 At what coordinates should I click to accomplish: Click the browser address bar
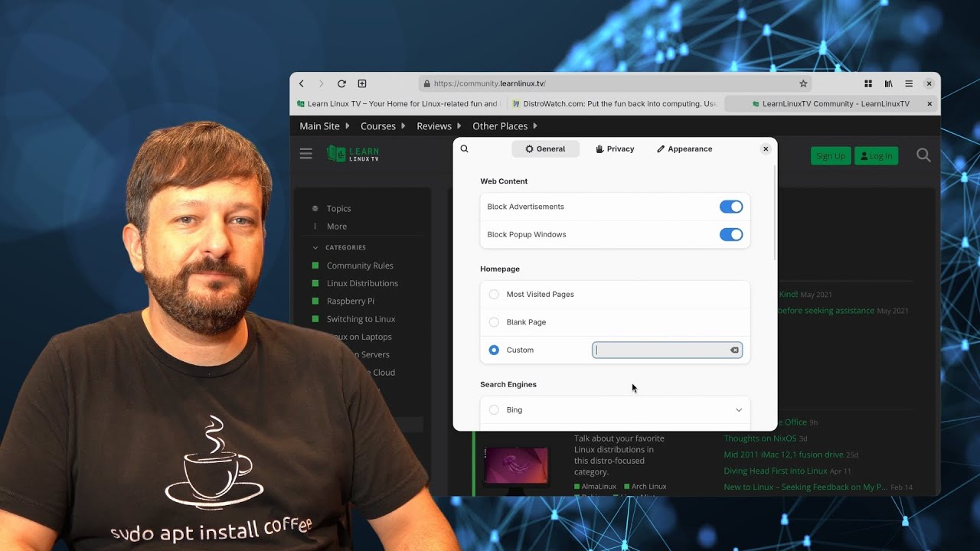click(x=615, y=83)
